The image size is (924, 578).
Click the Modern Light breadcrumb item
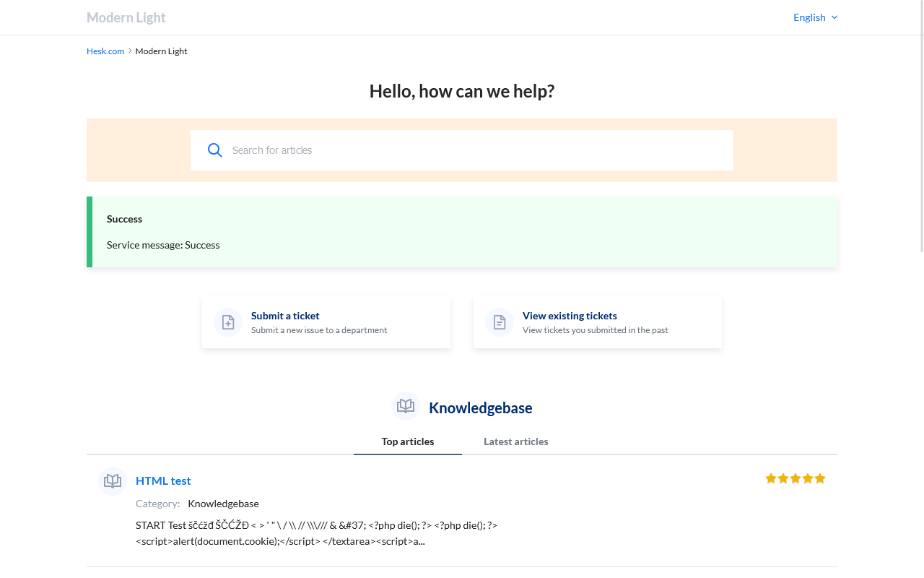coord(161,51)
